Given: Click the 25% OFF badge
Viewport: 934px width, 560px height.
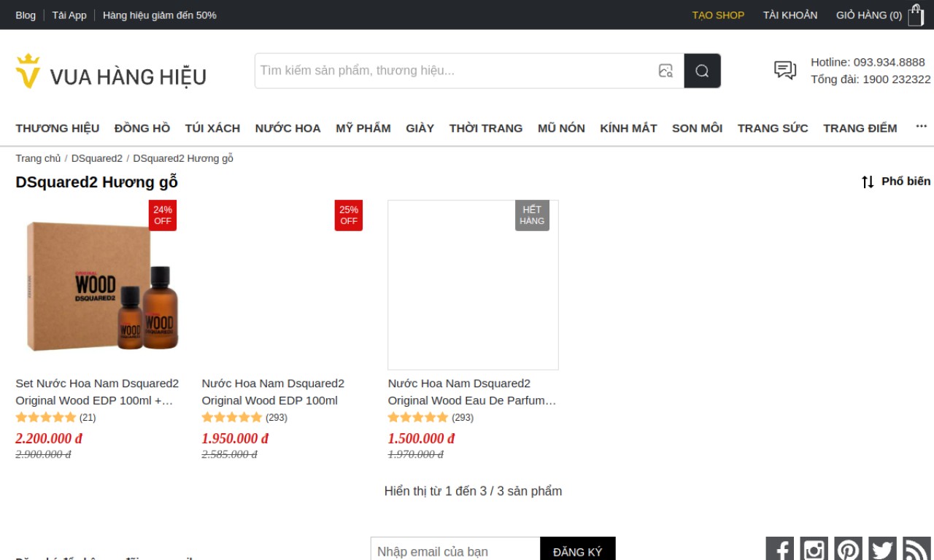Looking at the screenshot, I should pos(349,215).
